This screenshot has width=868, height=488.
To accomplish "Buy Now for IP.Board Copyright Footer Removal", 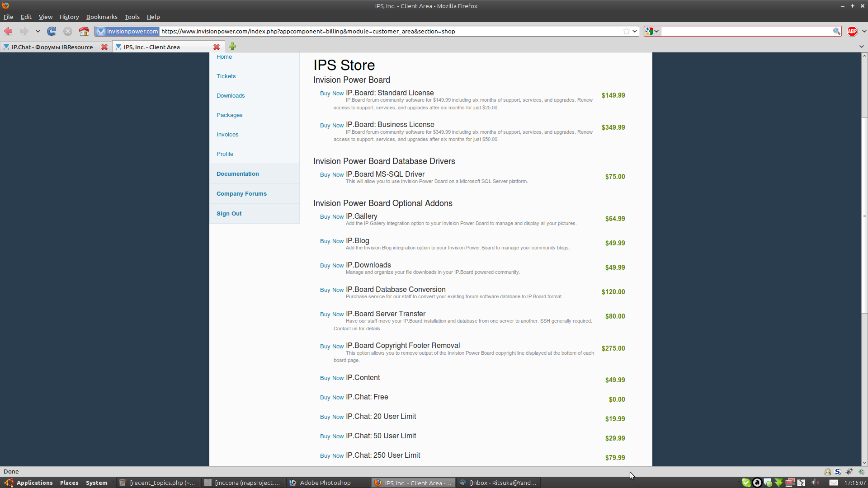I will (332, 347).
